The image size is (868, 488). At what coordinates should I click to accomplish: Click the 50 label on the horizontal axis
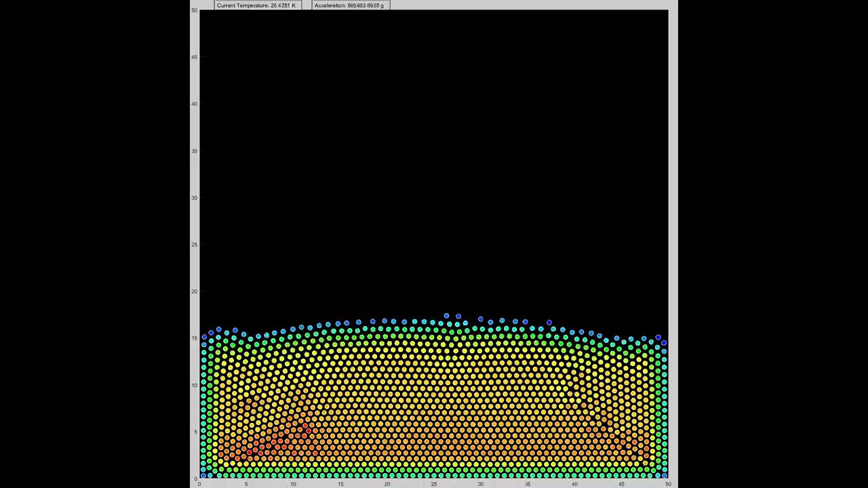pyautogui.click(x=668, y=484)
